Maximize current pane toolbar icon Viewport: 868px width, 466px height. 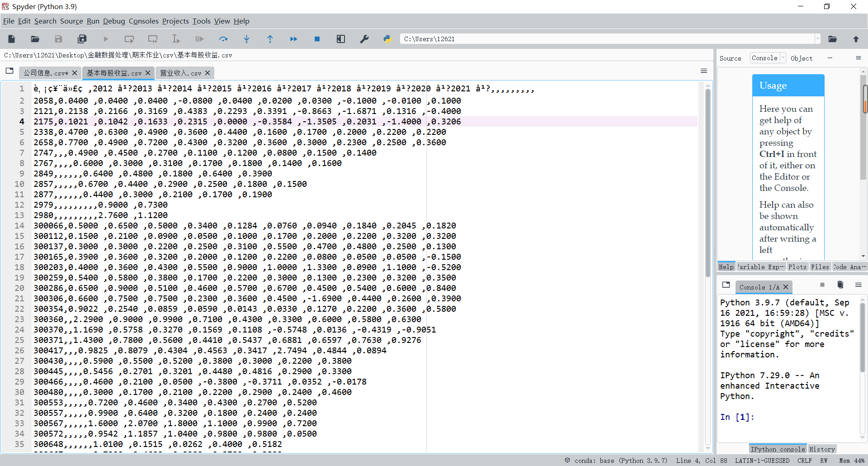(x=341, y=39)
